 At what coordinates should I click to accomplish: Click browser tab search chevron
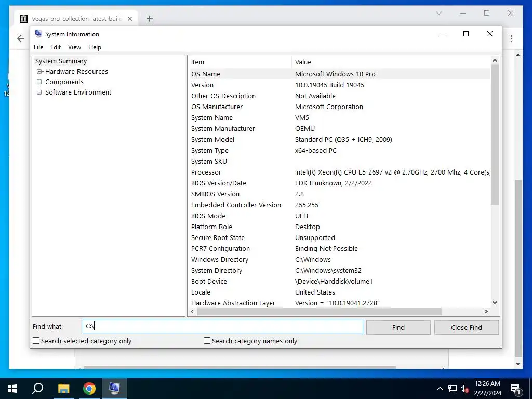pos(438,13)
